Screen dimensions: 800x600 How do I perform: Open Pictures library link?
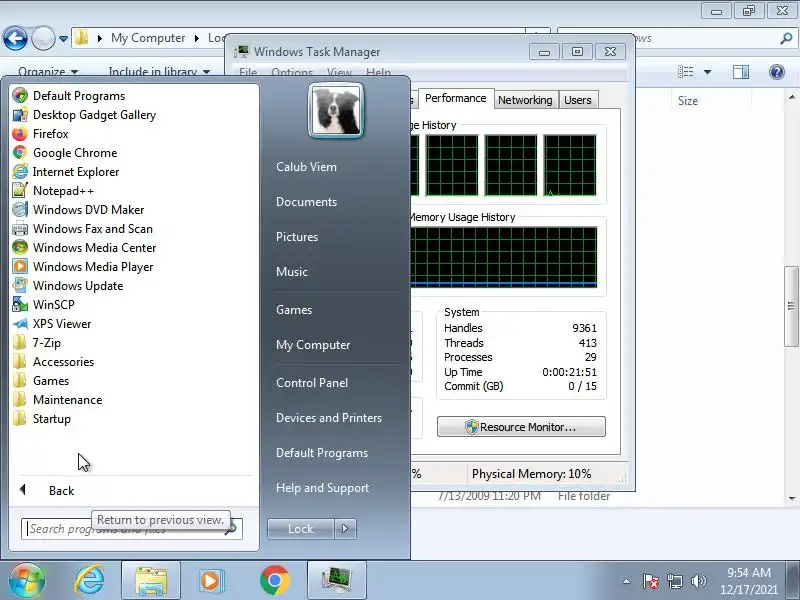pyautogui.click(x=297, y=237)
